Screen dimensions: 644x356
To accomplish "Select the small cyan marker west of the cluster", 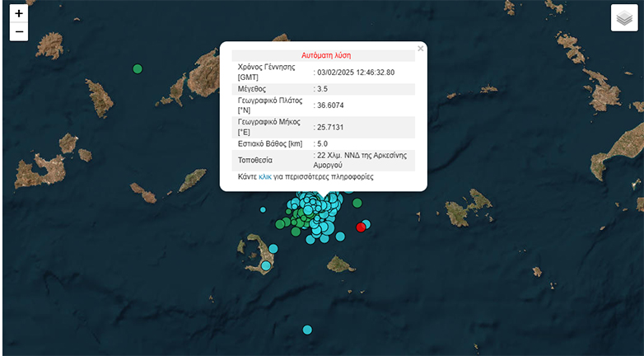I will click(263, 209).
